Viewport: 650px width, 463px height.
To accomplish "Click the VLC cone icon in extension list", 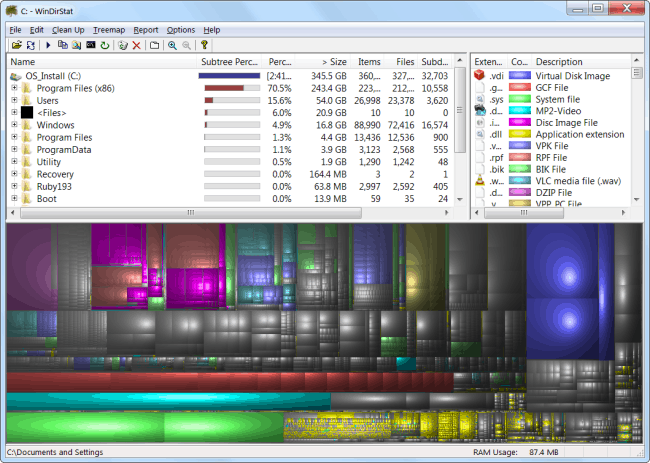I will [x=480, y=180].
